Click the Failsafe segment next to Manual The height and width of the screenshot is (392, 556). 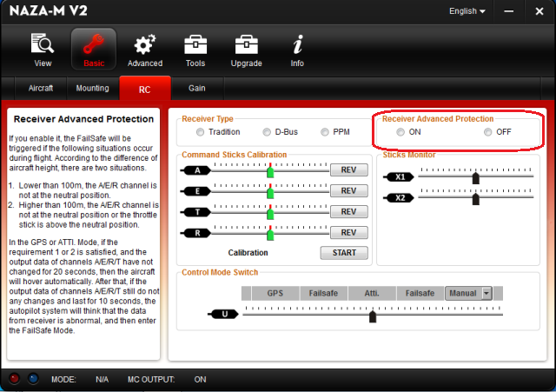[x=420, y=294]
